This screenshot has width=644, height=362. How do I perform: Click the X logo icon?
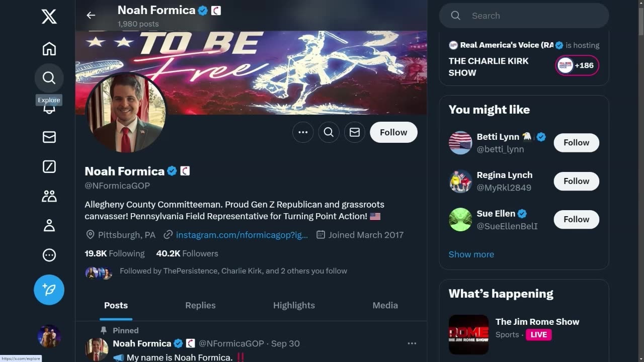[49, 18]
